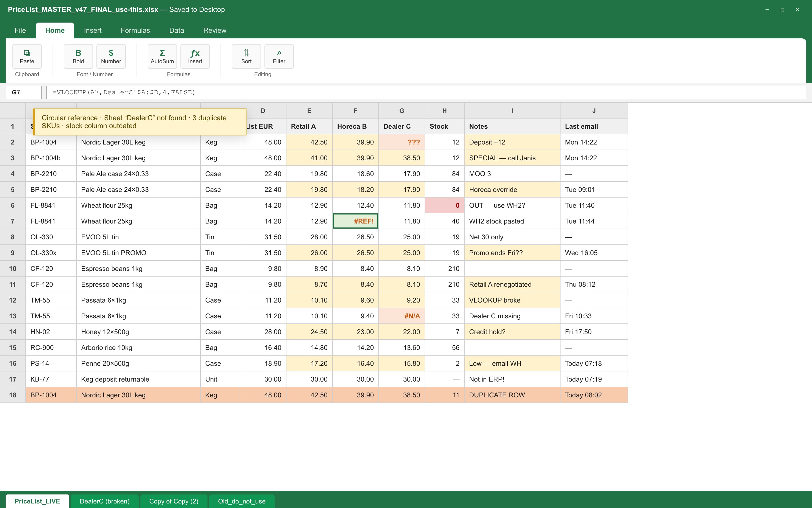Select the 'Not in ERP!' note cell

click(x=512, y=379)
